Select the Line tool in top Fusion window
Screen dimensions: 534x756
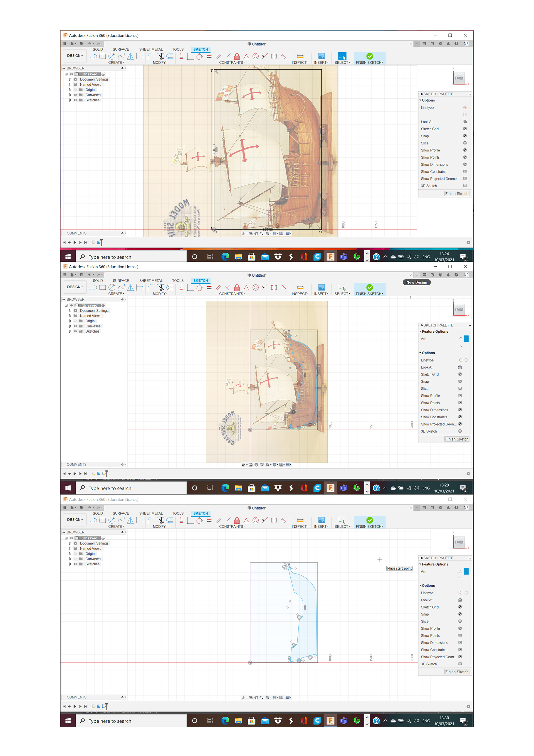click(x=93, y=56)
